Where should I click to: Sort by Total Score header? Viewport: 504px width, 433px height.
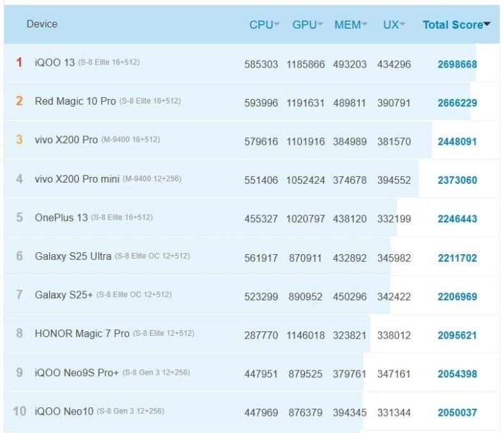tap(456, 24)
